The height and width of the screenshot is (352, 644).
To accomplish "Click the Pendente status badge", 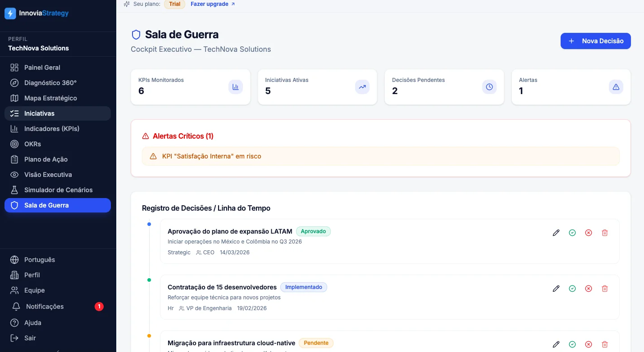I will [x=316, y=343].
